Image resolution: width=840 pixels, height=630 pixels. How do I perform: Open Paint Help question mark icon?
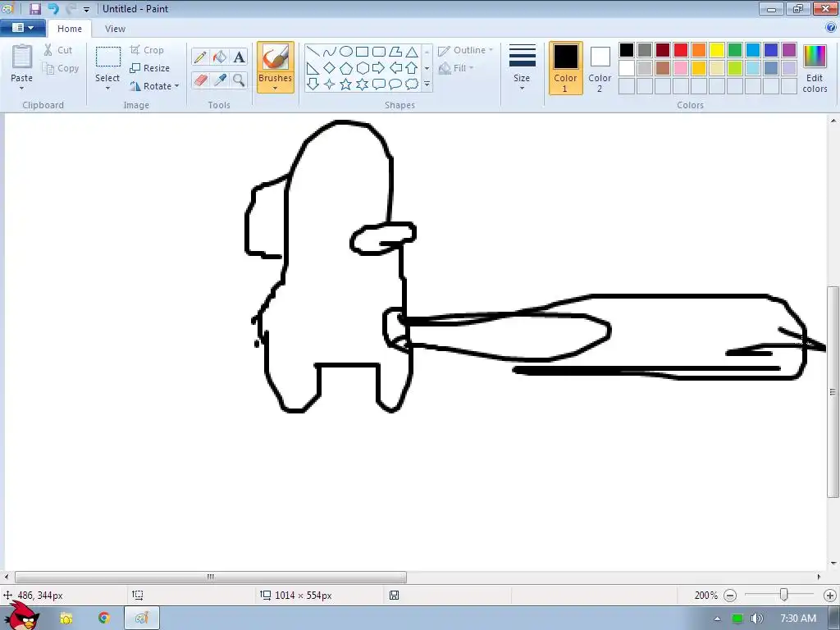tap(830, 28)
